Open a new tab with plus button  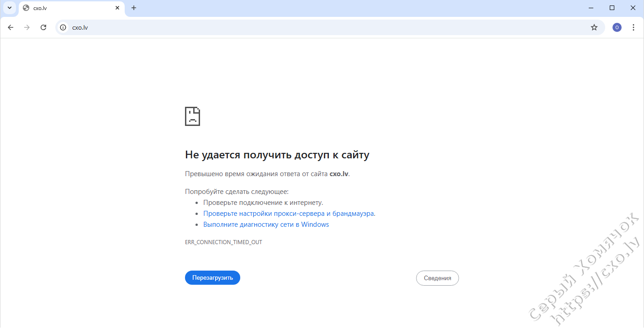point(134,8)
